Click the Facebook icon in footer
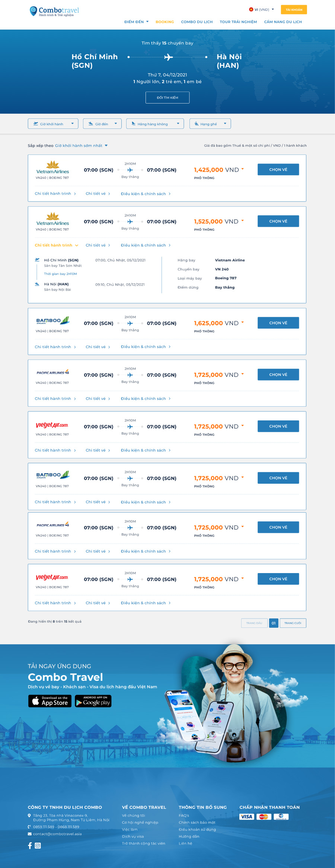335x868 pixels. (30, 846)
